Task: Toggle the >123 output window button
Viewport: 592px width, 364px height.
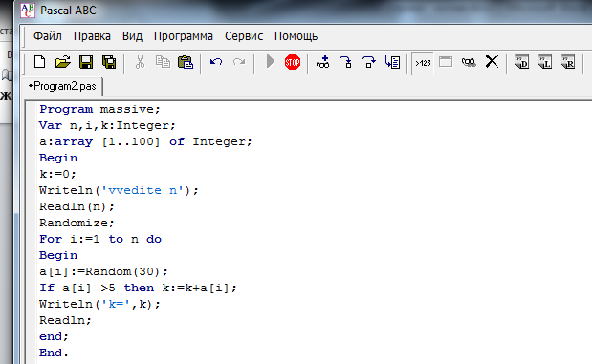Action: (423, 63)
